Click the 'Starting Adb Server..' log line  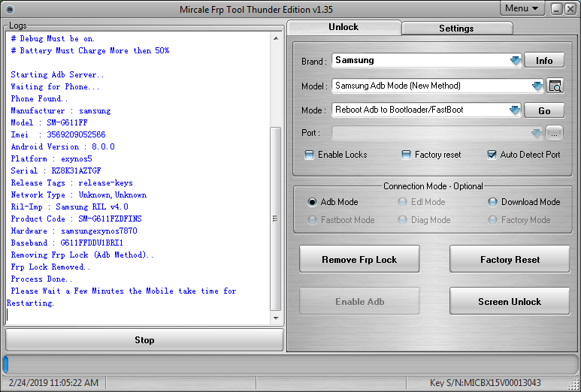coord(57,74)
